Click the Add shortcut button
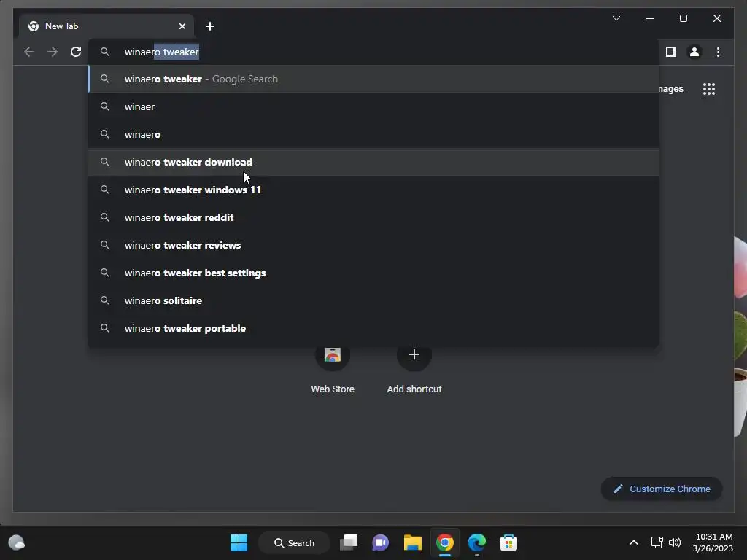The image size is (747, 560). (x=414, y=369)
